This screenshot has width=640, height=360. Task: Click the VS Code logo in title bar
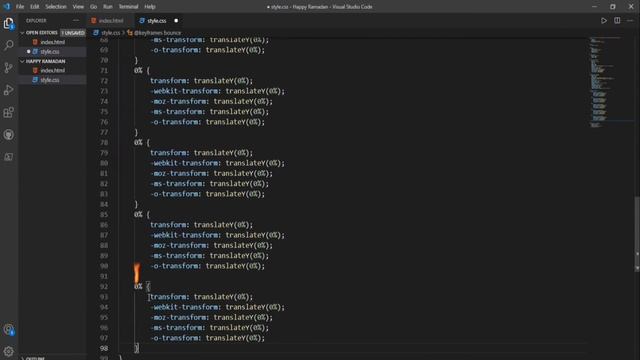point(7,7)
